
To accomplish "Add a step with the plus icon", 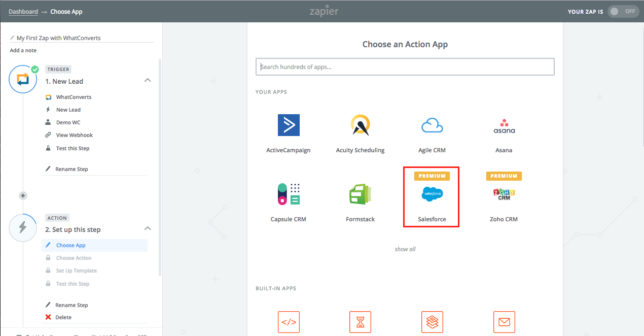I will coord(23,195).
